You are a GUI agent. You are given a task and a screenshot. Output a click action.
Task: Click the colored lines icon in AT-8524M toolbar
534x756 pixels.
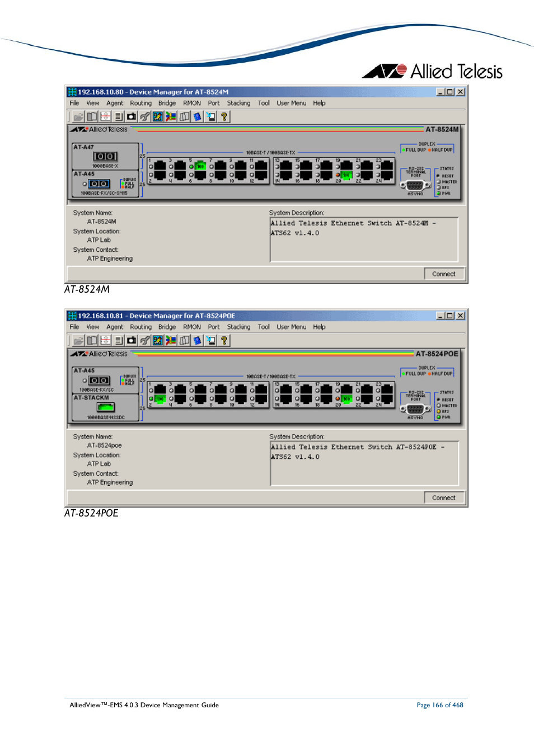click(171, 116)
